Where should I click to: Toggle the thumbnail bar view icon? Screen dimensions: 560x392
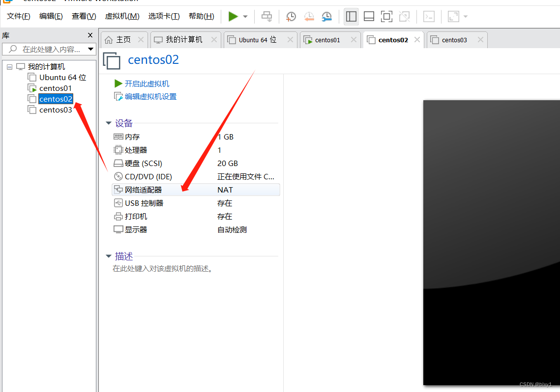(x=369, y=16)
